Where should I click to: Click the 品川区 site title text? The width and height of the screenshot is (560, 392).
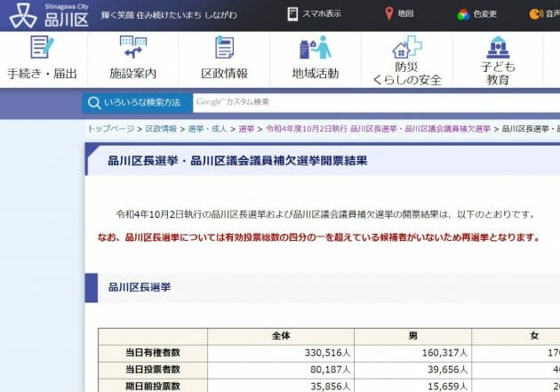click(67, 20)
